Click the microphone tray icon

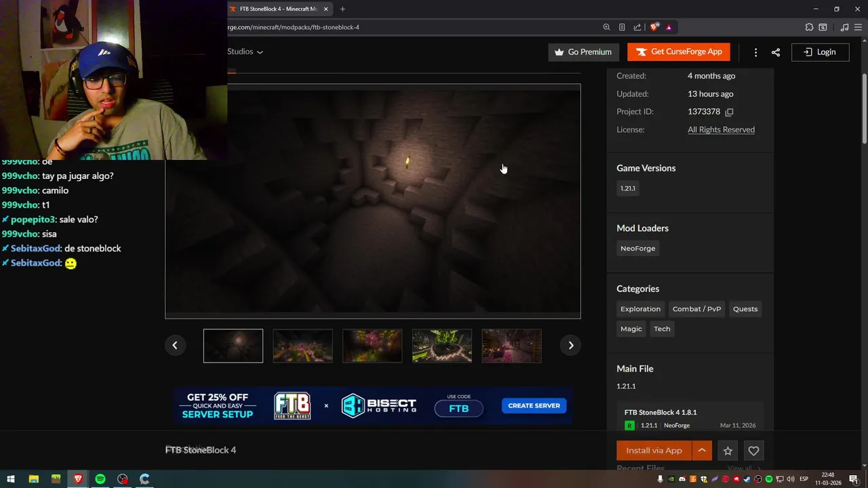point(660,479)
